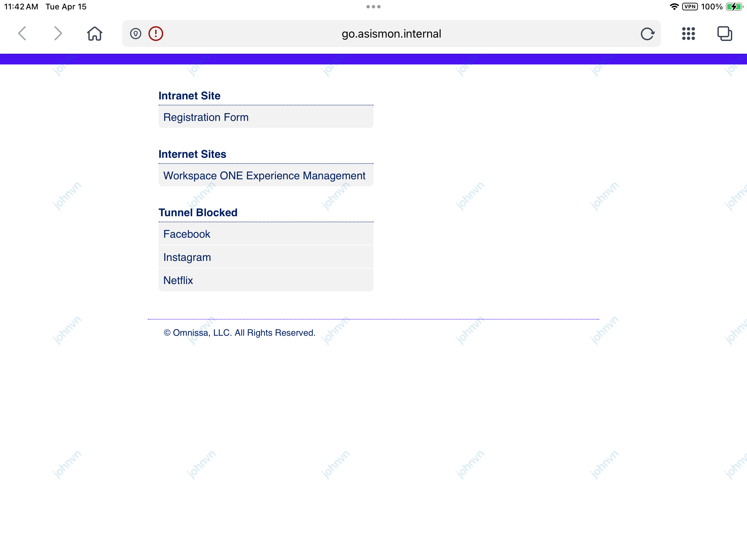Open the Instagram link
This screenshot has width=747, height=560.
coord(187,257)
